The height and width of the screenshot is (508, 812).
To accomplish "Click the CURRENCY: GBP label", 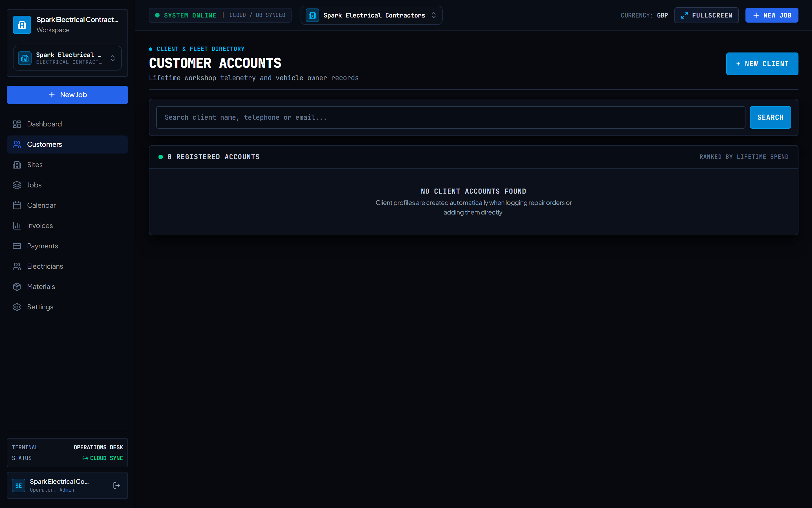I will click(x=644, y=16).
